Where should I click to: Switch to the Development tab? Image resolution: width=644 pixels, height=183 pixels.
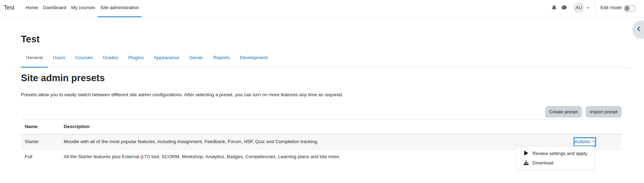pos(254,58)
